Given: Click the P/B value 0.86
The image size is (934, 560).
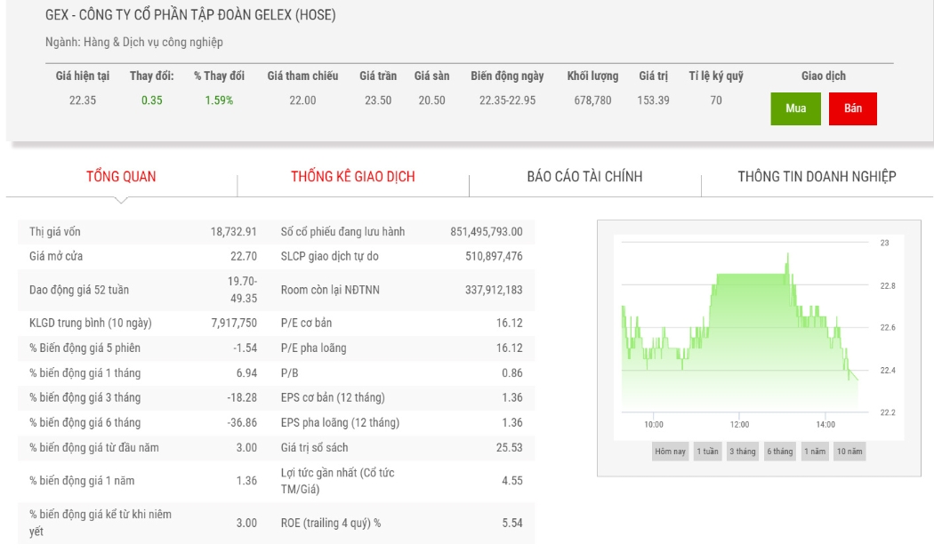Looking at the screenshot, I should (x=512, y=373).
